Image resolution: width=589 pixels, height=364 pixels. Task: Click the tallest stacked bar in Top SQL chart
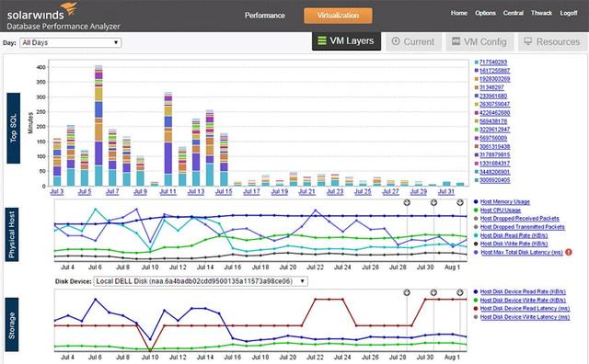(98, 125)
